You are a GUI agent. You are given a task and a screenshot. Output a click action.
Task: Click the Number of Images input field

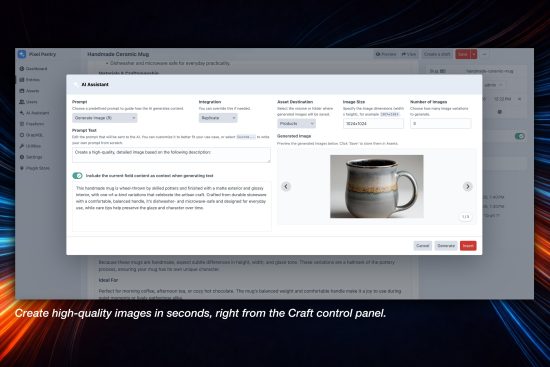[441, 124]
